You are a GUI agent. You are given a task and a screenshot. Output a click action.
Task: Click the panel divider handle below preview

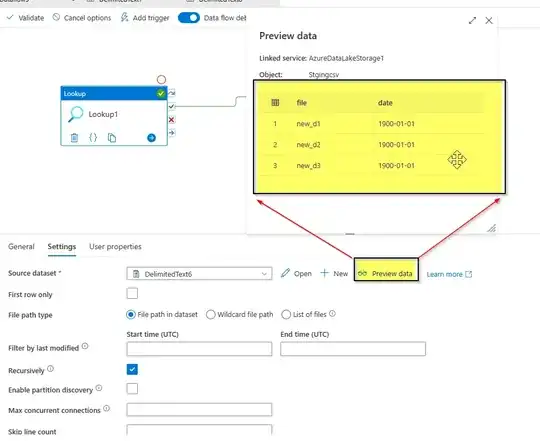point(350,234)
